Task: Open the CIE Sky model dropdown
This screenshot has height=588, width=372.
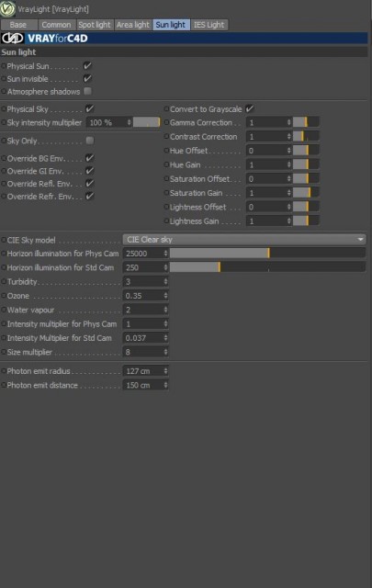Action: [244, 239]
